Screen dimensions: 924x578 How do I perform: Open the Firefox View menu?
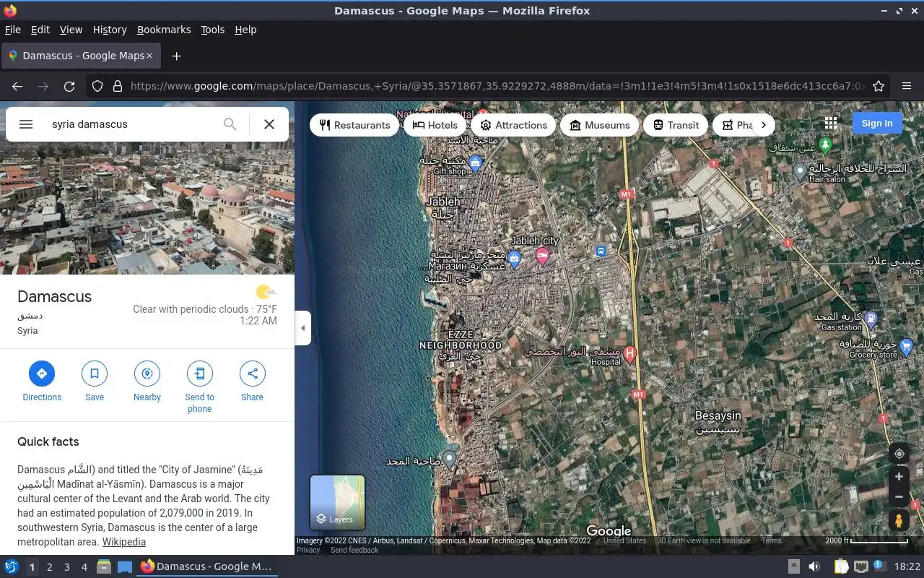click(x=71, y=30)
